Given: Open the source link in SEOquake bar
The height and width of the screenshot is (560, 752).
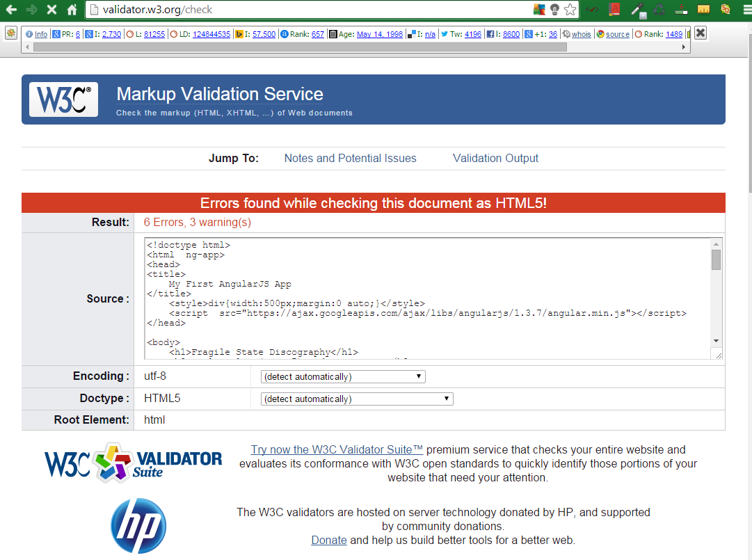Looking at the screenshot, I should [617, 34].
